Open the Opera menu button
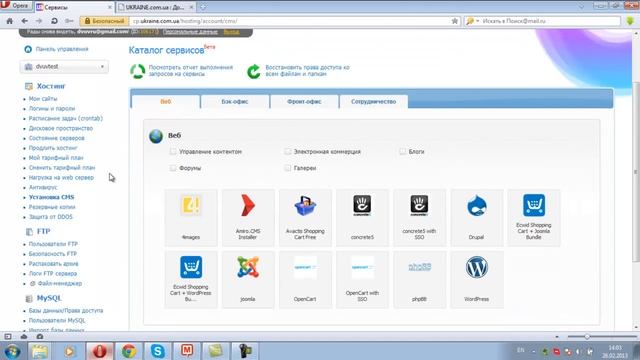This screenshot has height=360, width=640. tap(16, 6)
